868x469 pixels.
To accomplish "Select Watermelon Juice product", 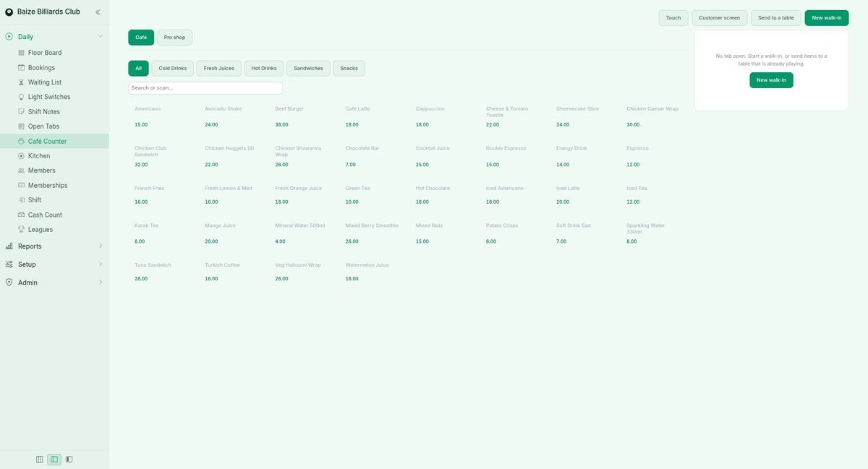I will point(374,272).
